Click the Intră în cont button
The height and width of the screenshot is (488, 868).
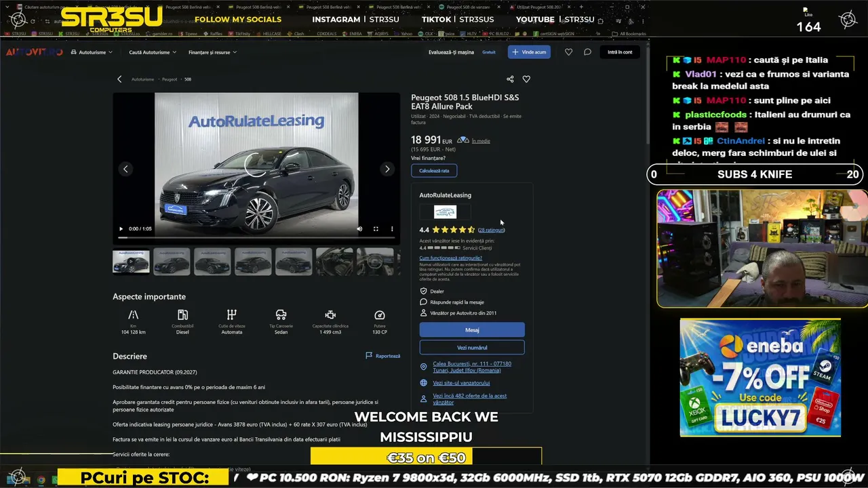pyautogui.click(x=620, y=52)
